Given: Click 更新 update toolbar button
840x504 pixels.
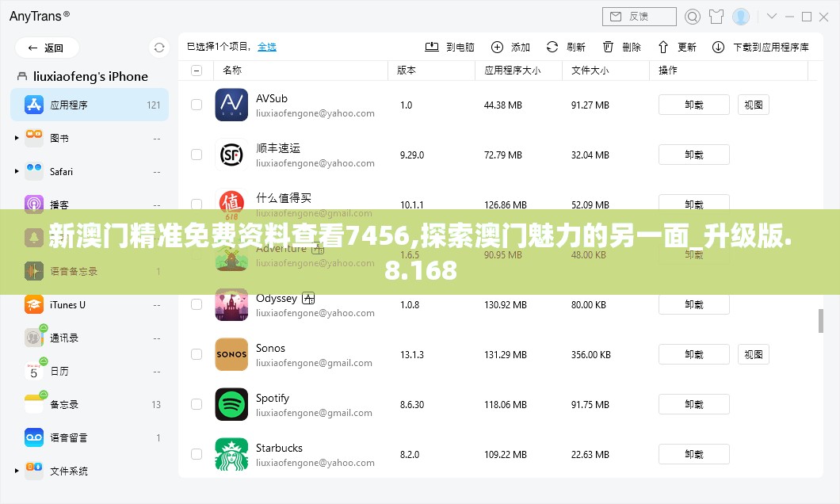Looking at the screenshot, I should coord(677,47).
